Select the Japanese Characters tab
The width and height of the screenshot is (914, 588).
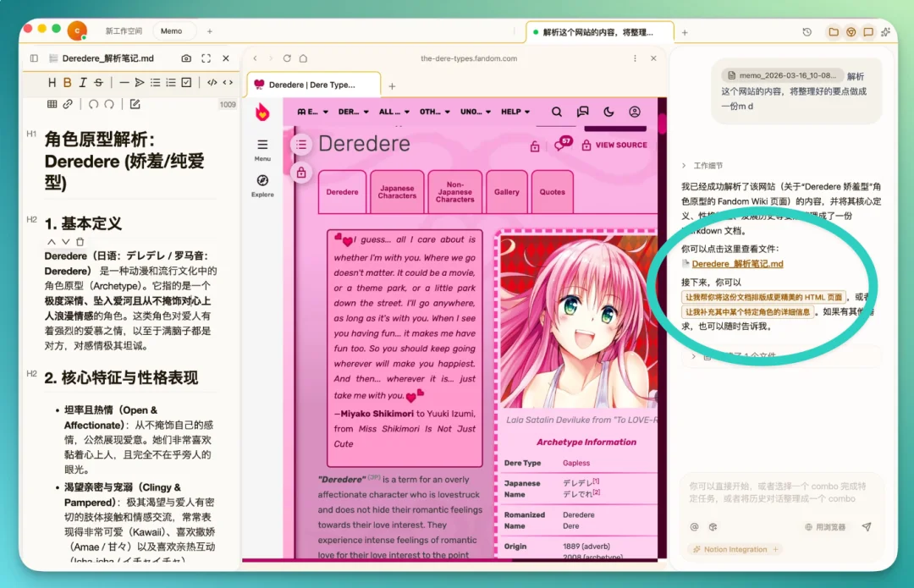point(397,191)
